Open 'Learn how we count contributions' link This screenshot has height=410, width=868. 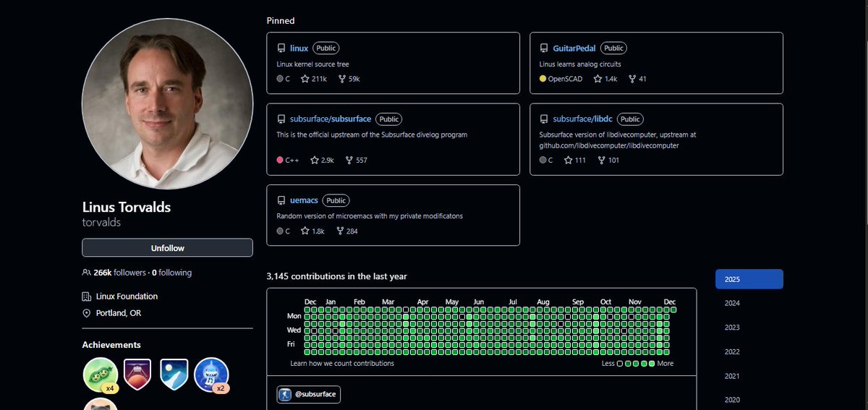[x=342, y=363]
